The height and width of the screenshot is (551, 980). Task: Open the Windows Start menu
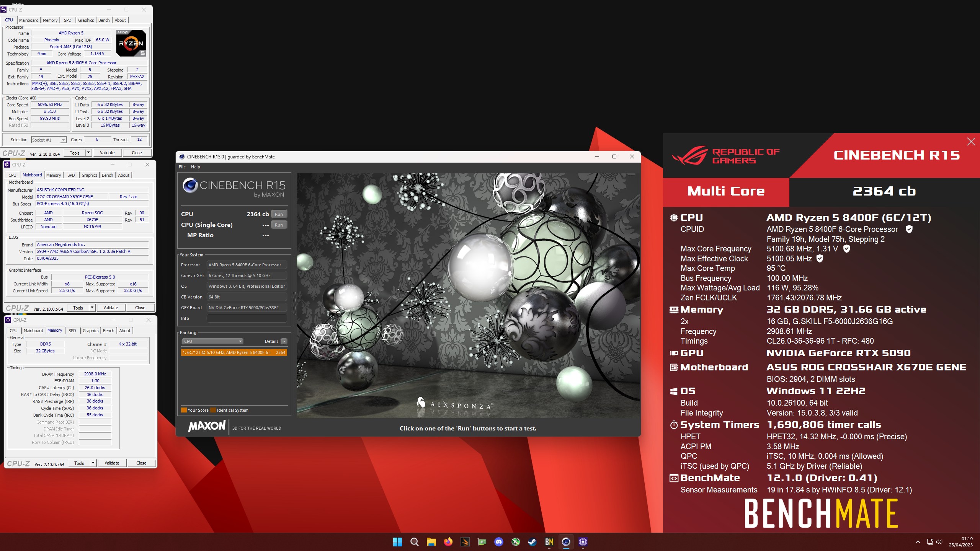tap(397, 542)
